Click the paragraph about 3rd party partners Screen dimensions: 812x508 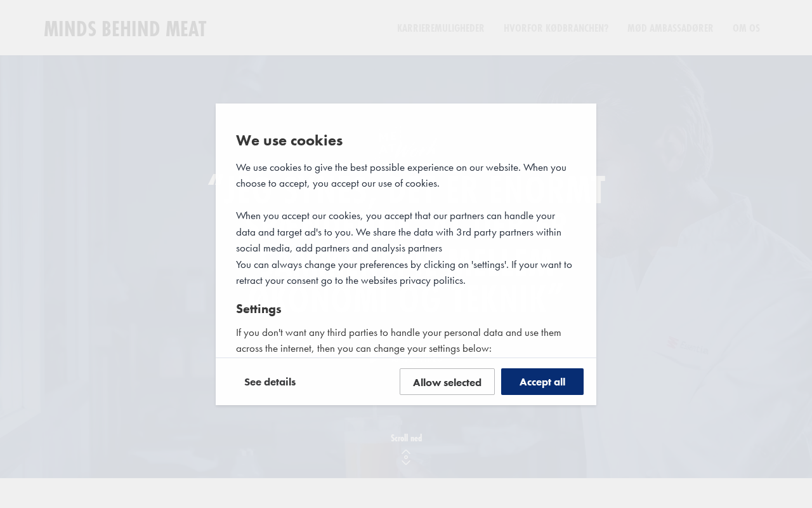pos(398,232)
